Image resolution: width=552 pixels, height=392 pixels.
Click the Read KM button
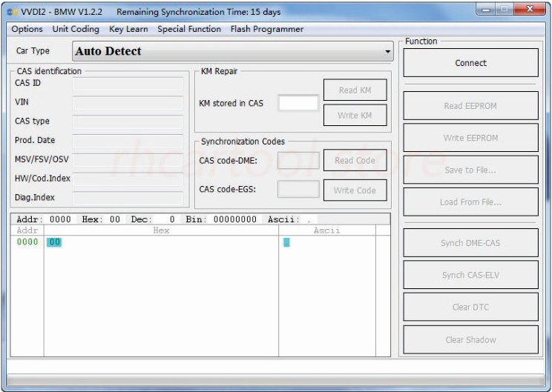coord(355,90)
